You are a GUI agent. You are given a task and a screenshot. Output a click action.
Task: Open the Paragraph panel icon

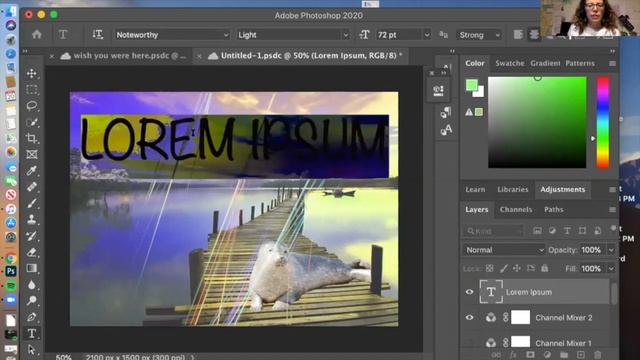(x=446, y=112)
